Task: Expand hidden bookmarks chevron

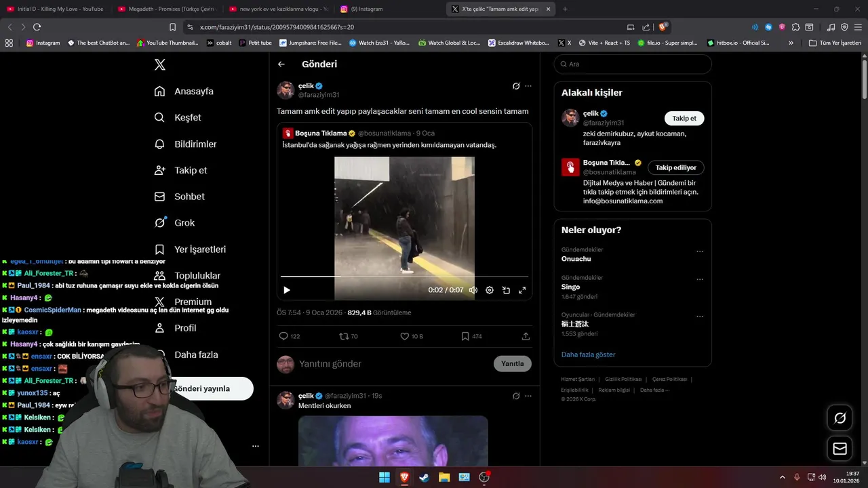Action: [791, 43]
